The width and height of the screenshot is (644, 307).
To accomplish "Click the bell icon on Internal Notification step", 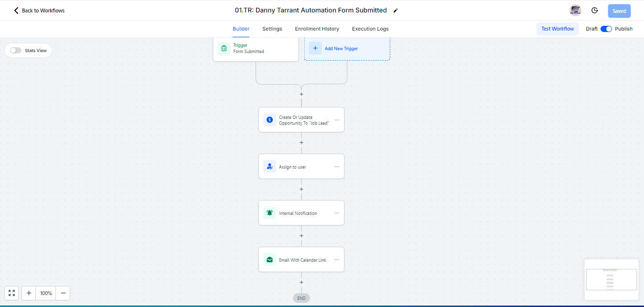I will click(269, 212).
